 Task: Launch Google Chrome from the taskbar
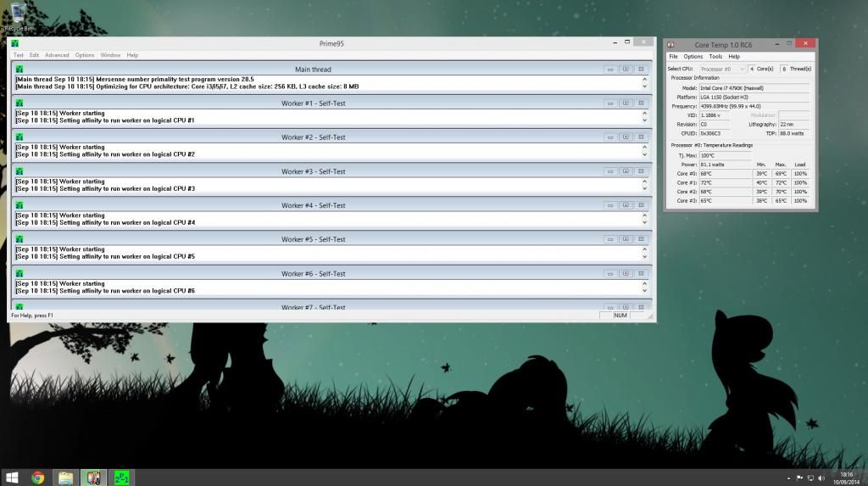[37, 478]
